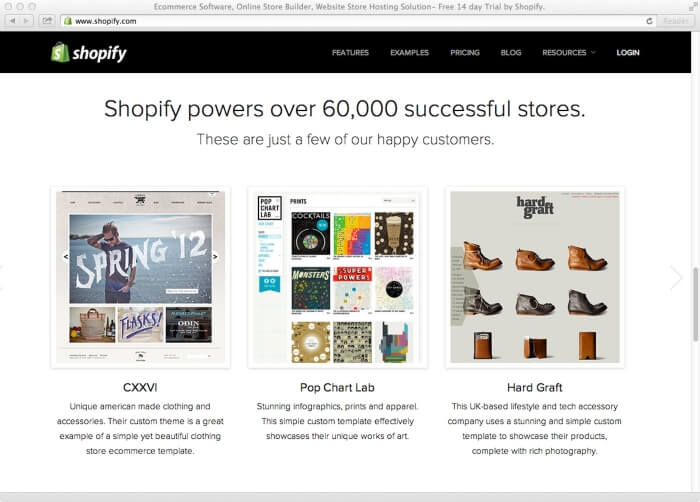Open the Features menu item
This screenshot has height=502, width=700.
(350, 53)
